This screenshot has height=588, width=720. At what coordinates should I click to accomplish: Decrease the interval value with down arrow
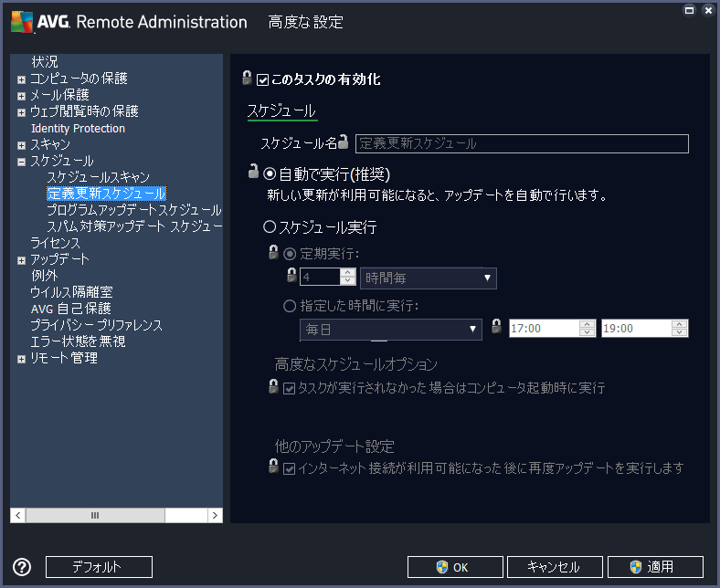pos(348,281)
